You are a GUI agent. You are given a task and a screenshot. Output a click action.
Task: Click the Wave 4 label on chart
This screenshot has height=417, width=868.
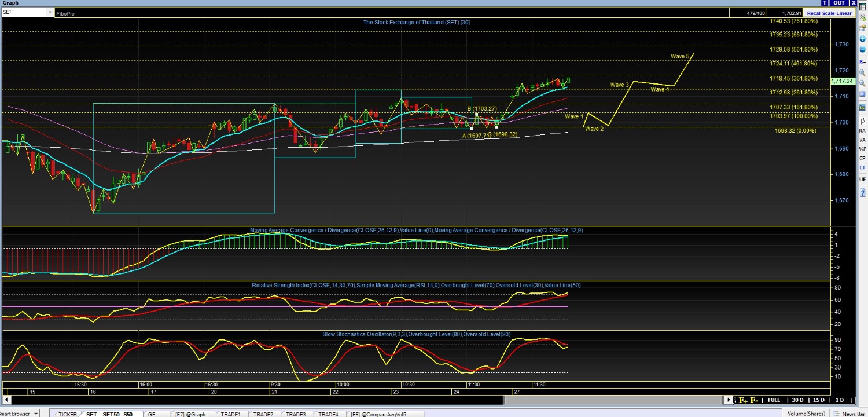[x=660, y=89]
